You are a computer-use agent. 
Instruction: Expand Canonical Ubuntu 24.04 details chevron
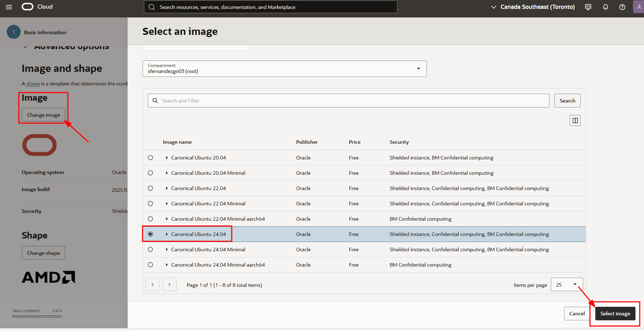click(x=167, y=234)
